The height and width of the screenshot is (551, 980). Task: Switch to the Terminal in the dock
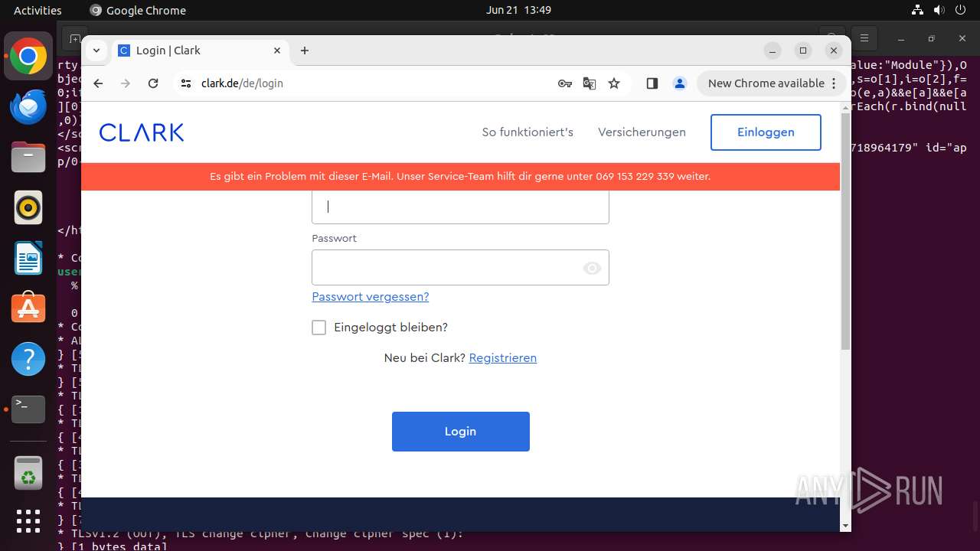click(28, 409)
